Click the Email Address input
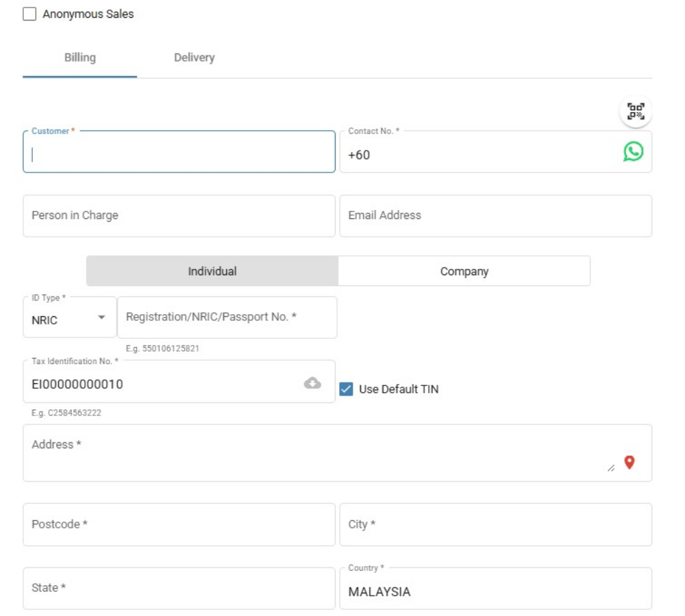This screenshot has height=616, width=685. pos(495,216)
